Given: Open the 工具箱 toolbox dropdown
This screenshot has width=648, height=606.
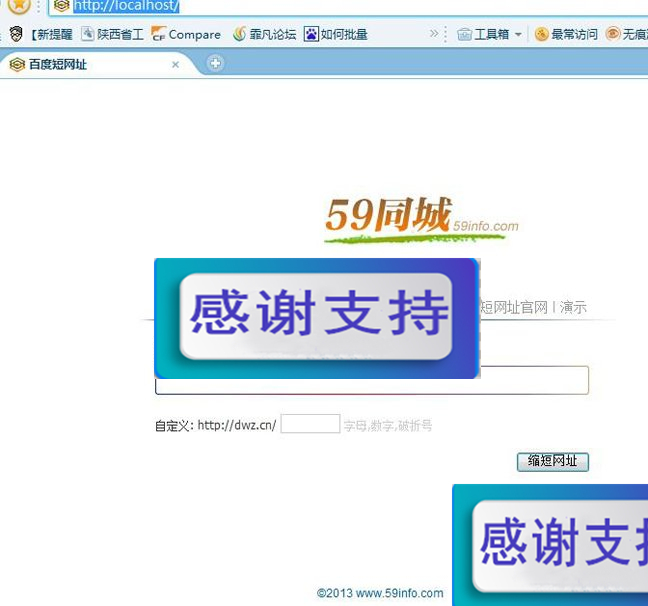Looking at the screenshot, I should (489, 34).
